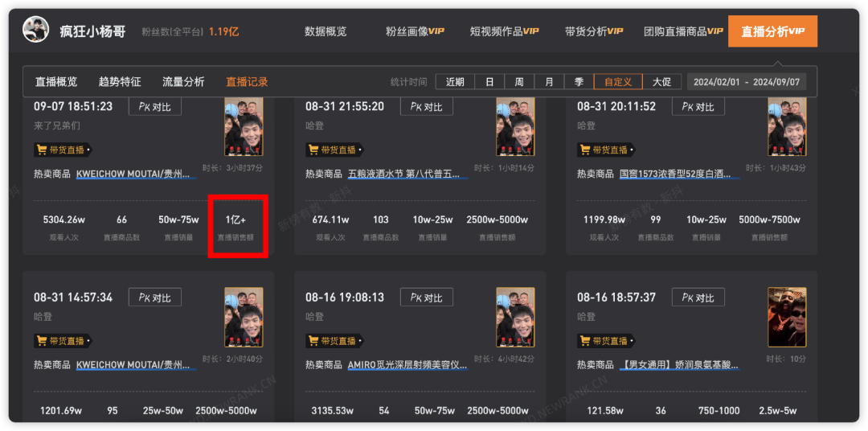Screen dimensions: 868x431
Task: Click PK 对比 for 08-31 21:55:20 stream
Action: point(427,106)
